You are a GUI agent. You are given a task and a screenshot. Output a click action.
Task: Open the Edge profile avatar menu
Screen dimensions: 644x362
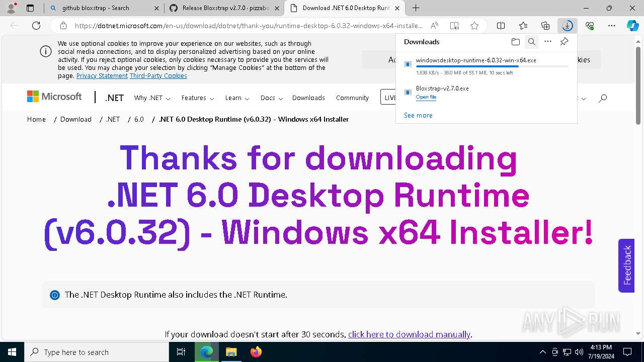[x=11, y=8]
